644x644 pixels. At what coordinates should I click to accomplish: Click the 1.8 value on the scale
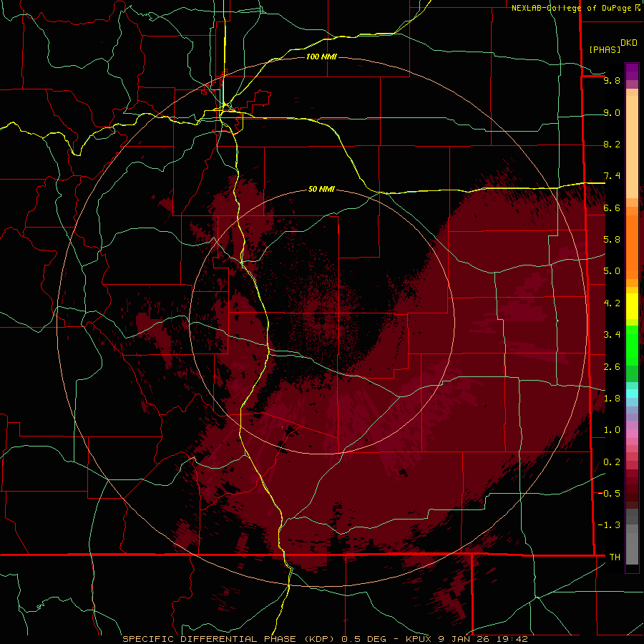coord(612,398)
